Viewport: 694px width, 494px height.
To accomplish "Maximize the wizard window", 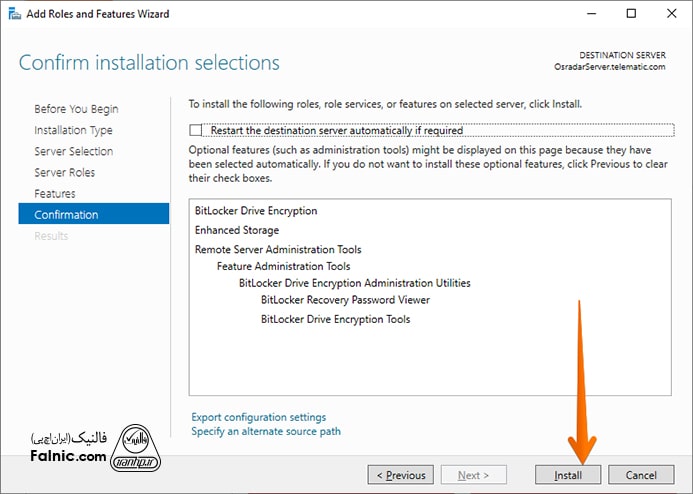I will [631, 14].
